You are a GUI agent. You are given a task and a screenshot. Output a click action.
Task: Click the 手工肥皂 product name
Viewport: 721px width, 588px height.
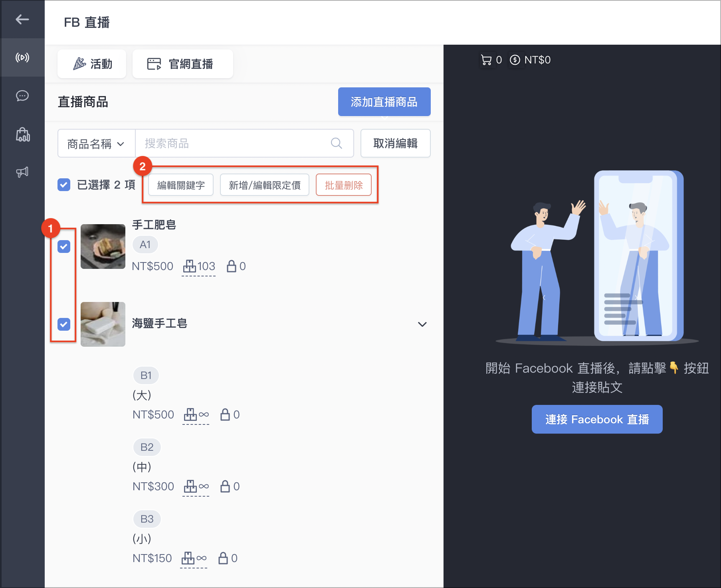[154, 225]
